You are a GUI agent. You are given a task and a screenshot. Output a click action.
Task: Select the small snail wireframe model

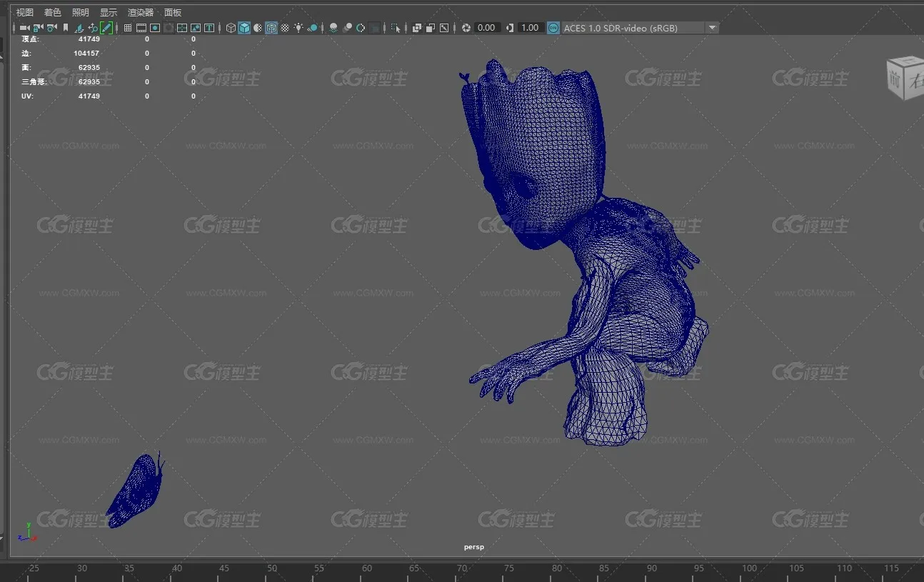click(x=136, y=490)
